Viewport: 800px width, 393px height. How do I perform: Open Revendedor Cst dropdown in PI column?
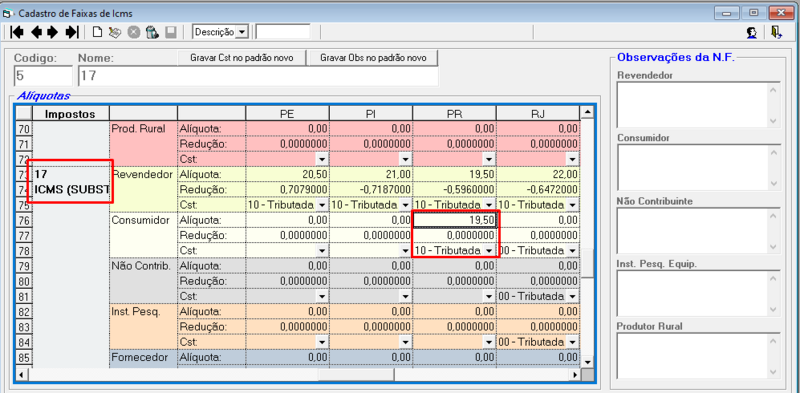tap(405, 205)
